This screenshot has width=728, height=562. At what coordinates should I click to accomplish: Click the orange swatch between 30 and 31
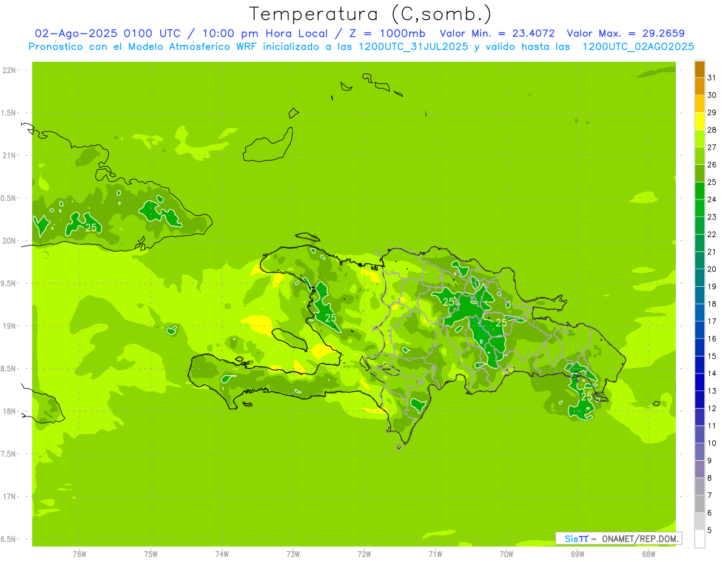(699, 87)
